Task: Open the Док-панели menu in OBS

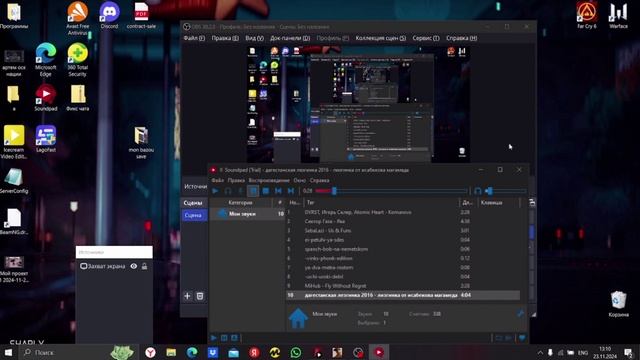Action: coord(290,38)
